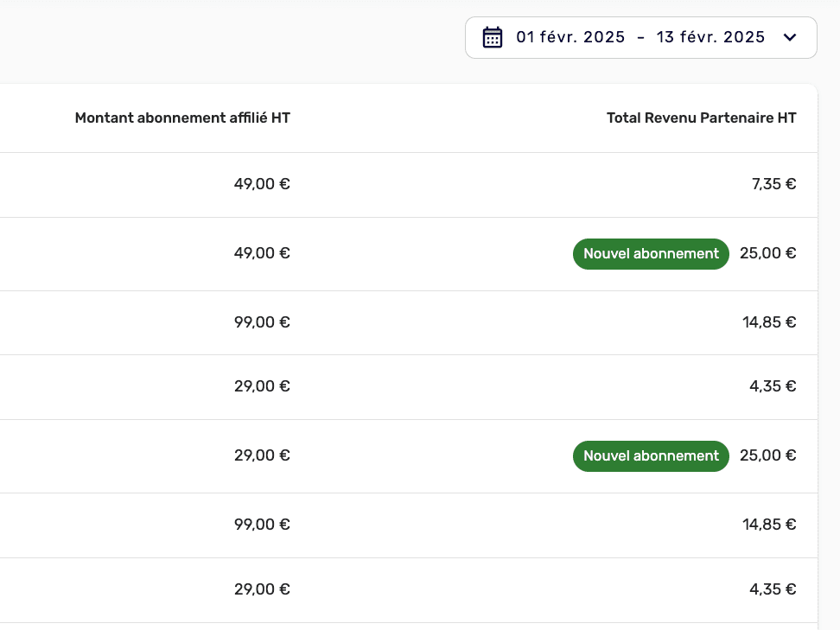Click the last 4,35 € revenue value
840x630 pixels.
[773, 589]
